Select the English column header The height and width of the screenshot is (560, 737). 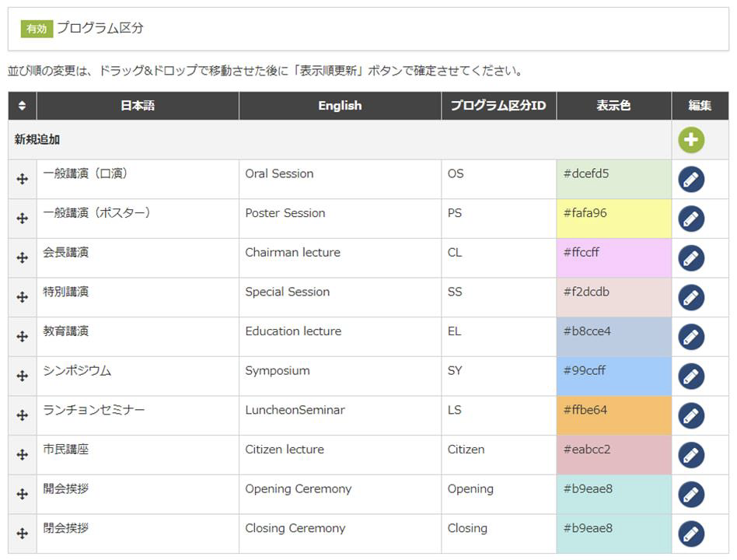tap(340, 106)
